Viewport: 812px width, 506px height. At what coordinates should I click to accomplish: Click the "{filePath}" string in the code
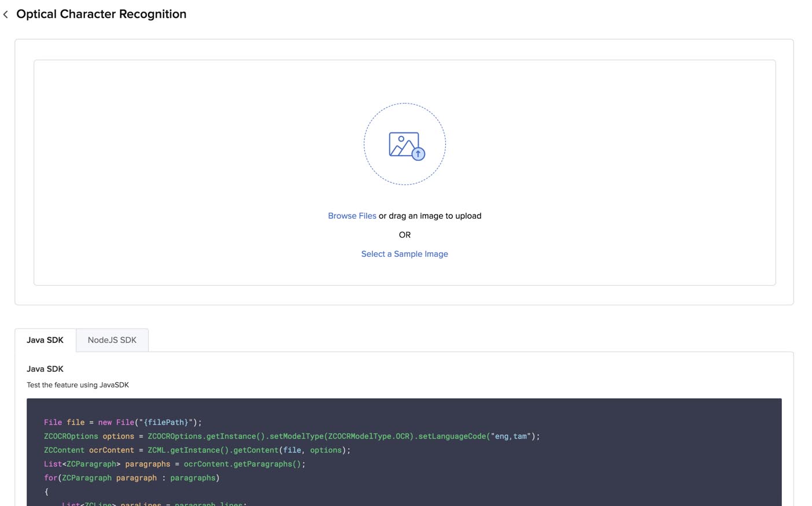165,423
